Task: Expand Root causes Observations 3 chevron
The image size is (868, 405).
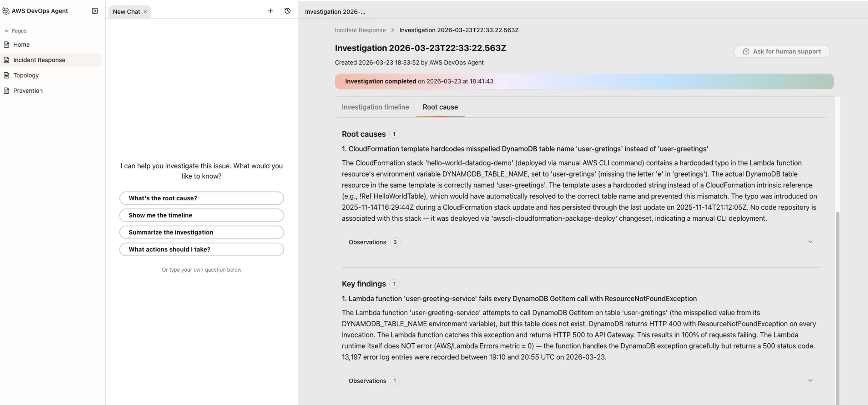Action: (810, 242)
